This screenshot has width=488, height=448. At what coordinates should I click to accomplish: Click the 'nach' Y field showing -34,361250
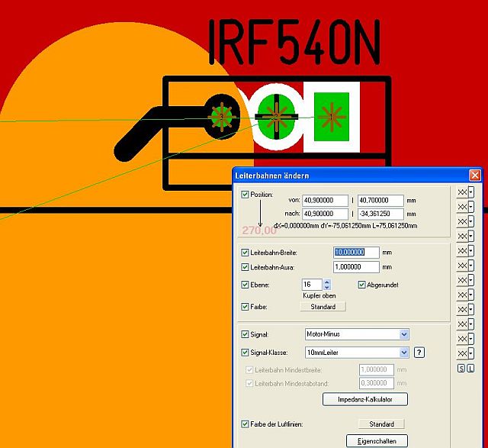click(380, 214)
